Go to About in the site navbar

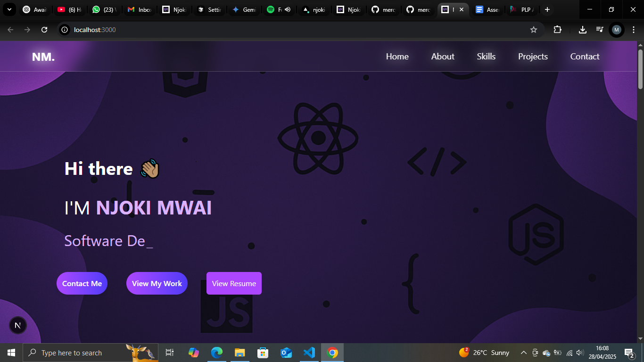click(443, 57)
